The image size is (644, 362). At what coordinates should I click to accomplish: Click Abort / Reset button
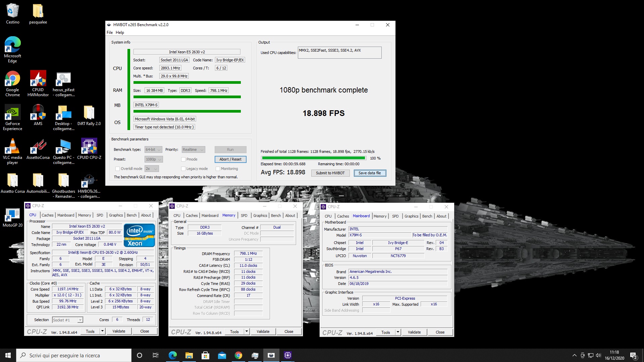(230, 159)
